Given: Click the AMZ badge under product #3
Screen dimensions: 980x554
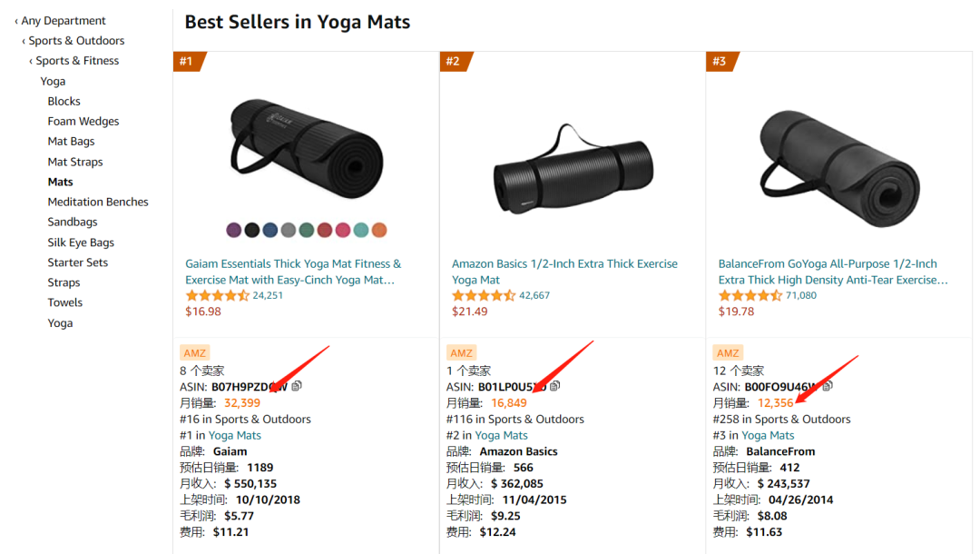Looking at the screenshot, I should click(x=728, y=352).
